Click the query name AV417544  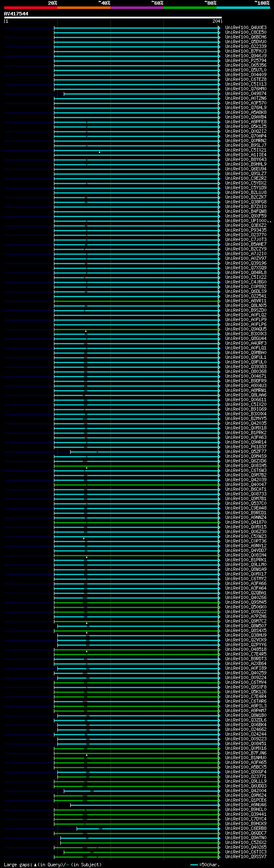16,14
